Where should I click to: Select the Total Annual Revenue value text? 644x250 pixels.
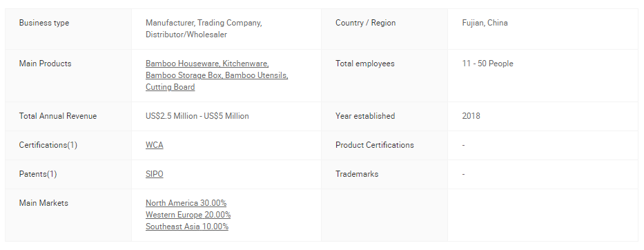point(197,116)
